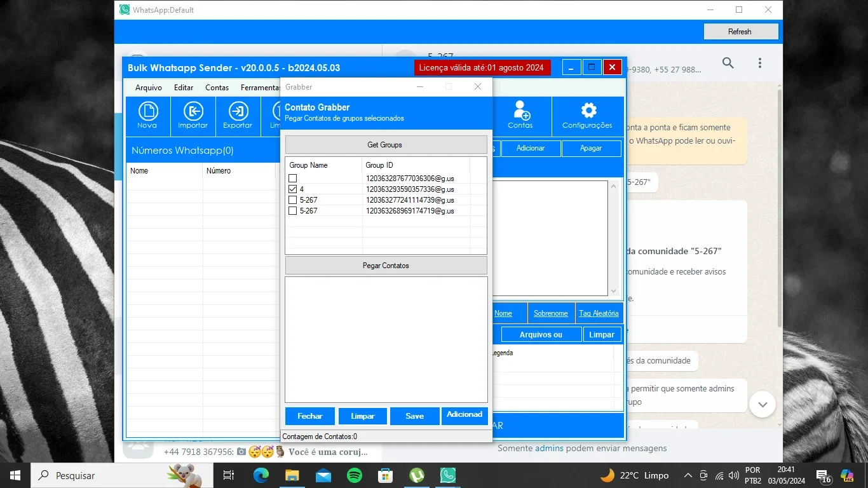
Task: Click the scroll-down chevron in chat
Action: click(x=763, y=404)
